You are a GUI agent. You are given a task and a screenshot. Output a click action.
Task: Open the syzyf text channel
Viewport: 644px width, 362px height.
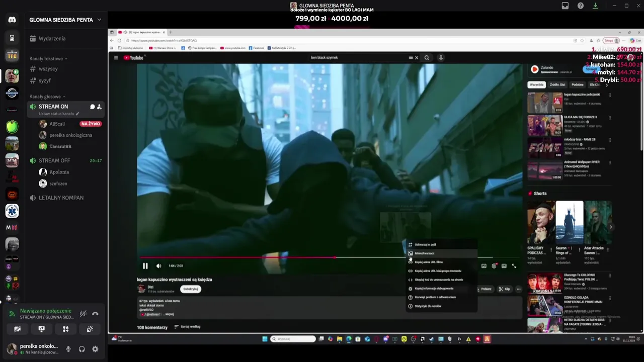(x=65, y=80)
